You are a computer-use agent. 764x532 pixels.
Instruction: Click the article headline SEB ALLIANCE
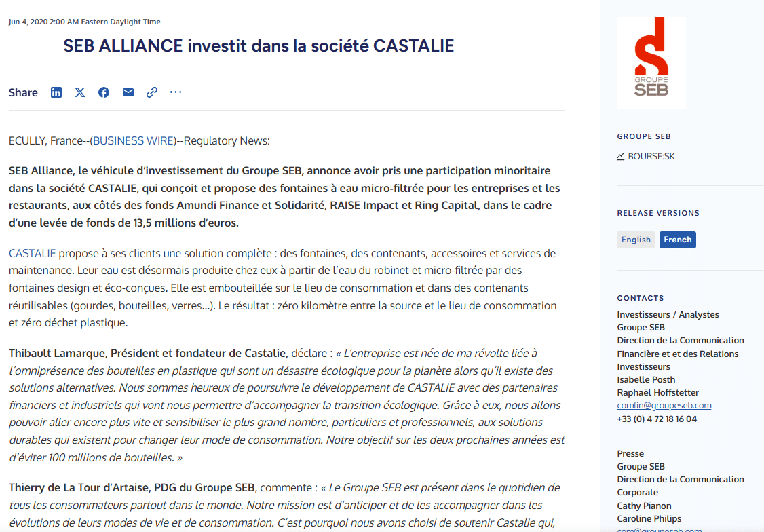tap(259, 45)
